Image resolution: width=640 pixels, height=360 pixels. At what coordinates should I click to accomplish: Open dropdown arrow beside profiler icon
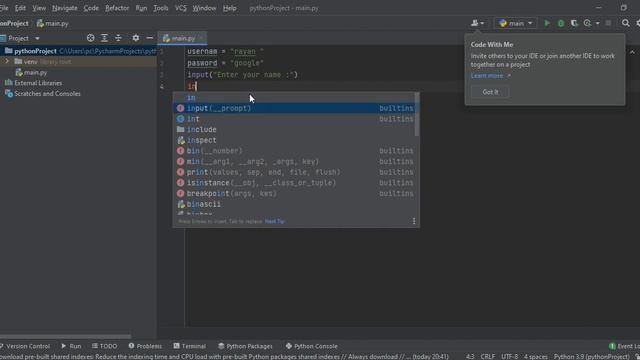tap(598, 23)
